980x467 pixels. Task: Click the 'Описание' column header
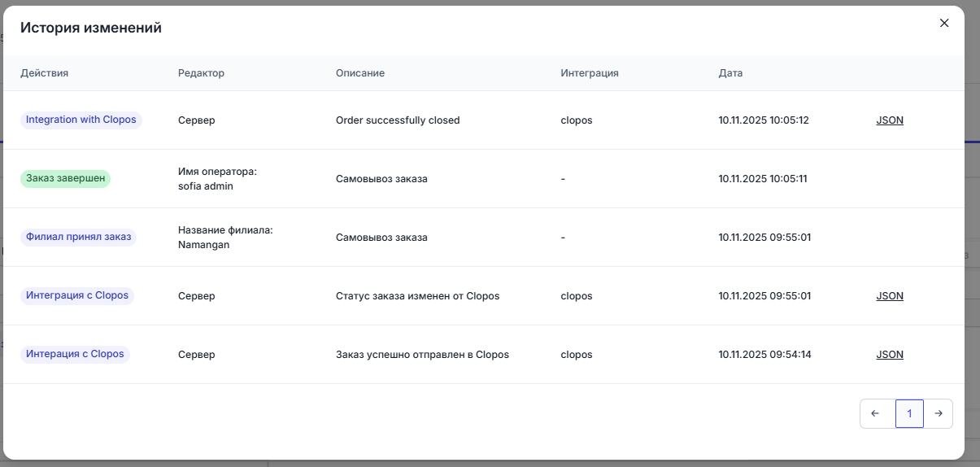point(360,73)
